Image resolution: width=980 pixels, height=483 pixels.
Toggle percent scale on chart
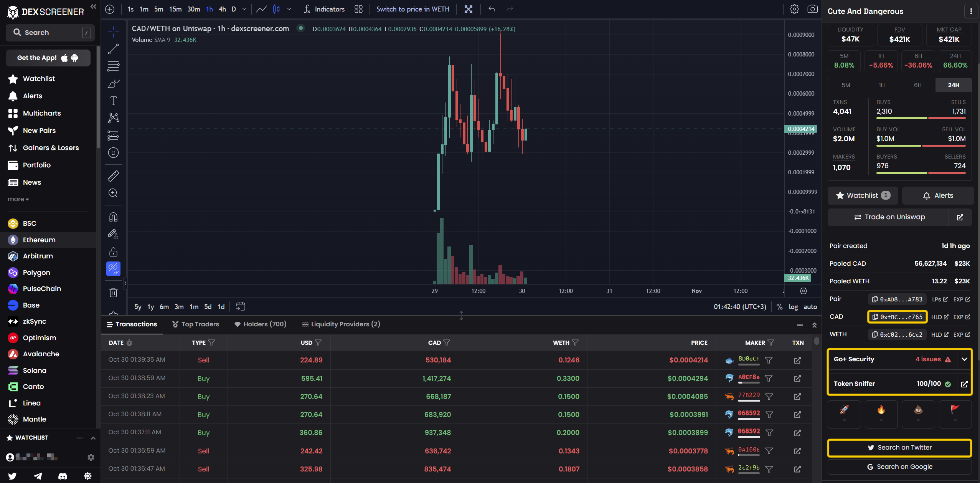click(x=779, y=307)
